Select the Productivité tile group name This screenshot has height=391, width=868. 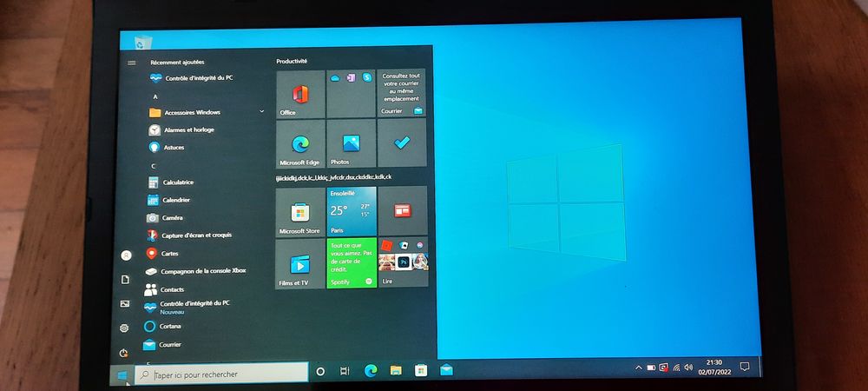click(x=292, y=62)
